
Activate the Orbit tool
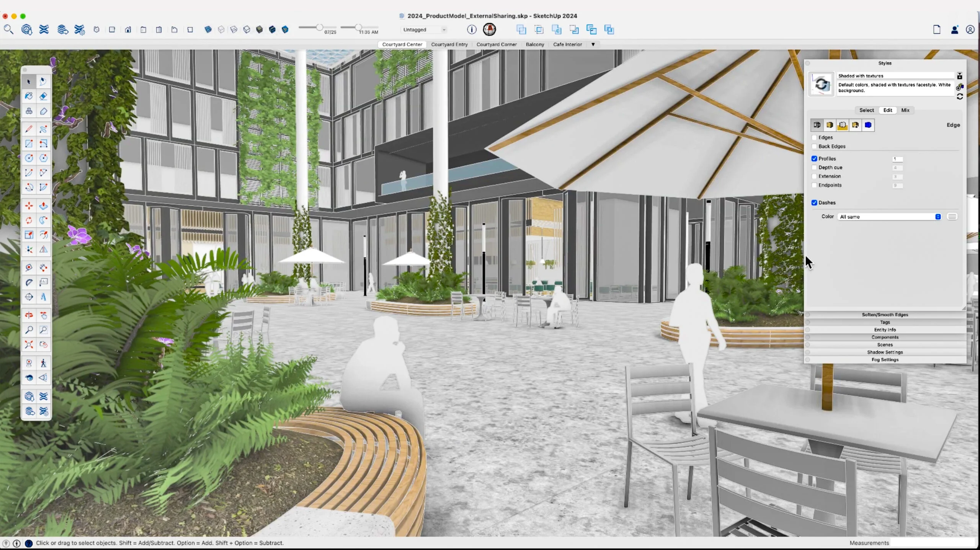pyautogui.click(x=29, y=315)
